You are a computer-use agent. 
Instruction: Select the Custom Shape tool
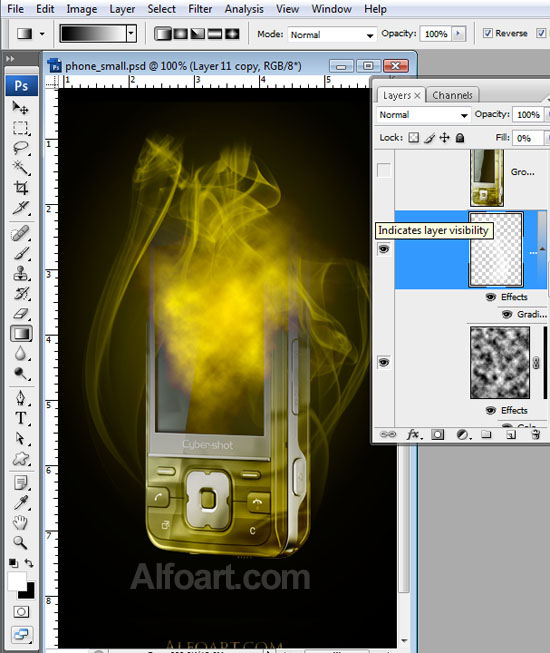coord(20,459)
